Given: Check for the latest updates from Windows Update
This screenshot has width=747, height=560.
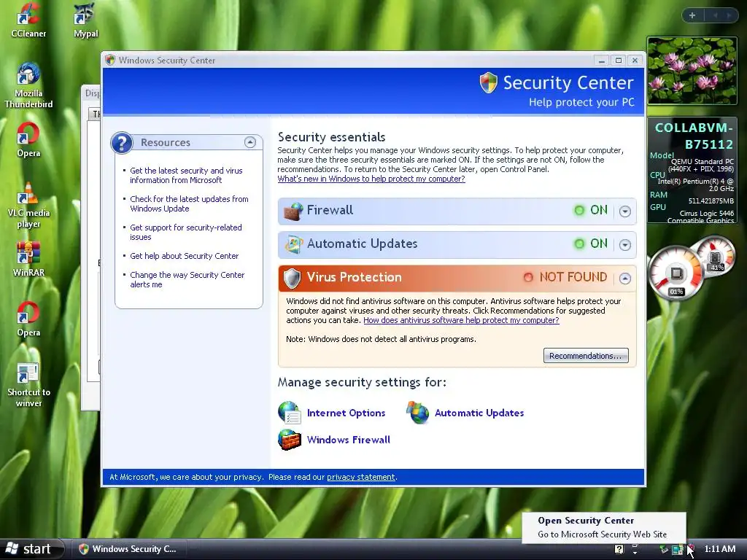Looking at the screenshot, I should [x=189, y=204].
